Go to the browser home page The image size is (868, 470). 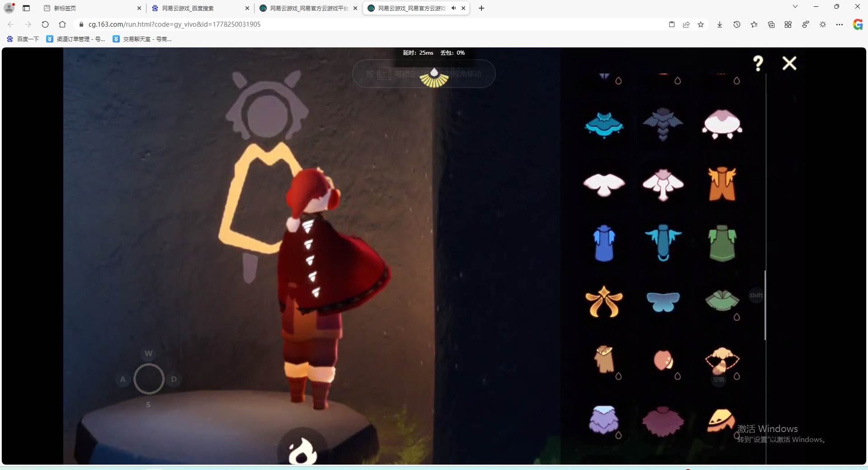62,24
